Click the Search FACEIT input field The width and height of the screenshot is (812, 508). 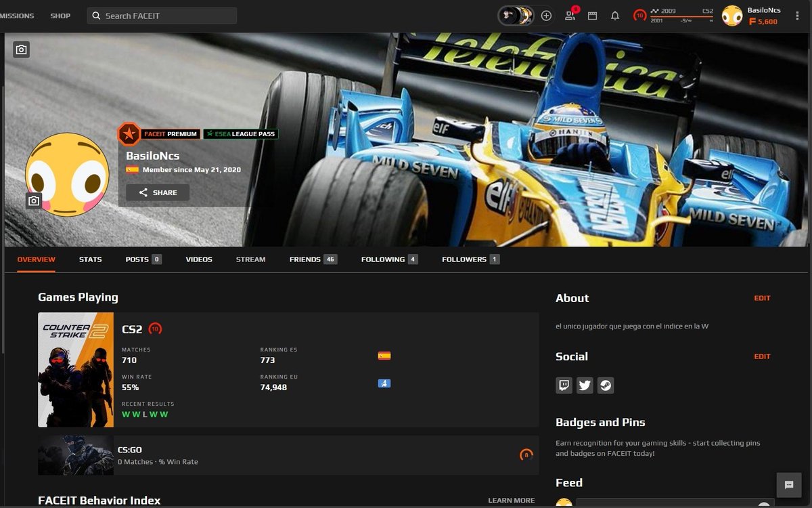162,16
